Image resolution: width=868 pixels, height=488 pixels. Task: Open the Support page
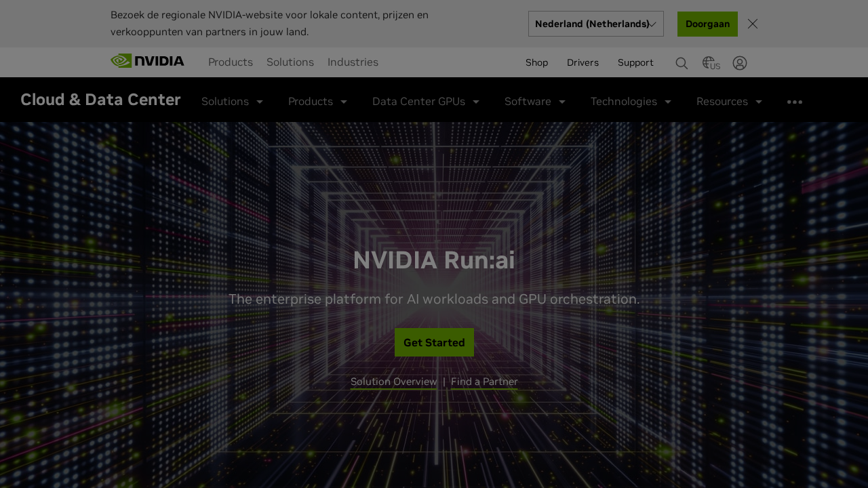tap(635, 62)
